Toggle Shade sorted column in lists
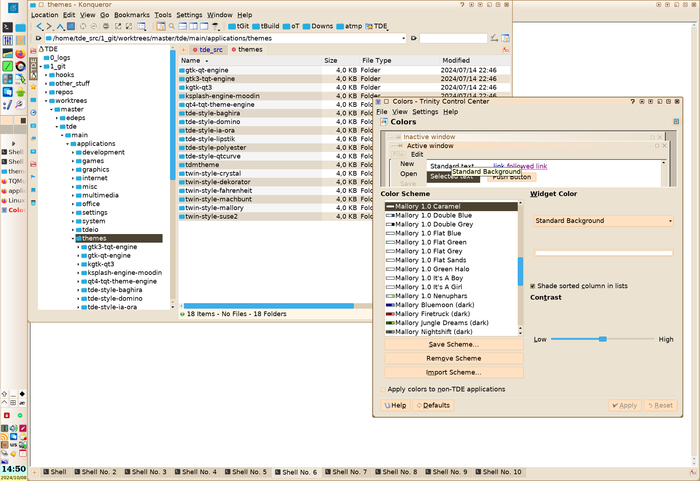 tap(532, 285)
